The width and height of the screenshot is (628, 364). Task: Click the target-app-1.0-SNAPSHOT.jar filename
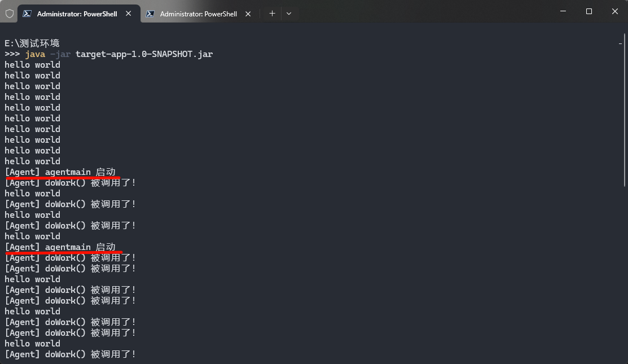144,54
